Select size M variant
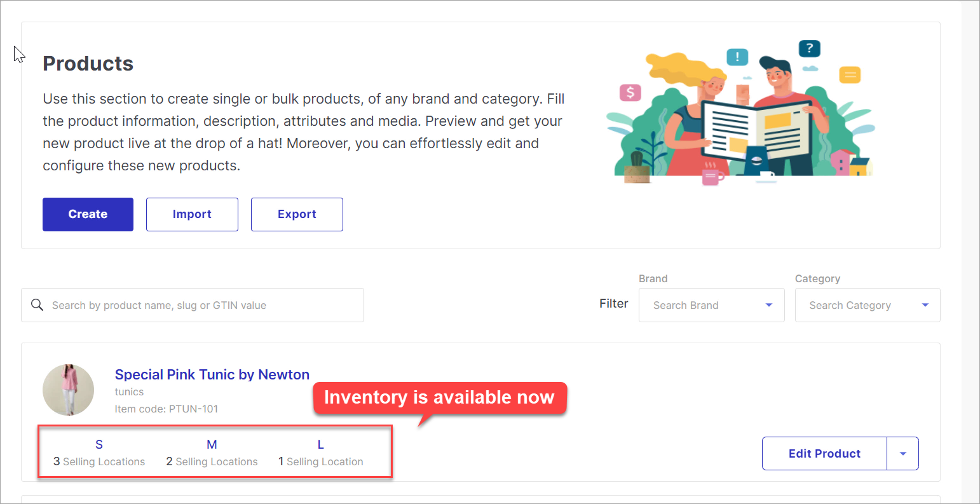The height and width of the screenshot is (504, 980). [x=212, y=444]
